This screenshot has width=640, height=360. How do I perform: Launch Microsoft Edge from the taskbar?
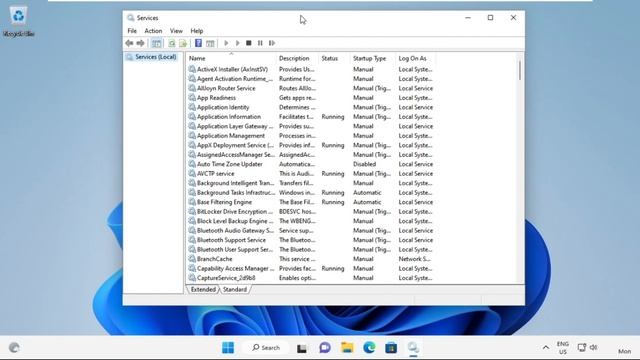coord(369,348)
